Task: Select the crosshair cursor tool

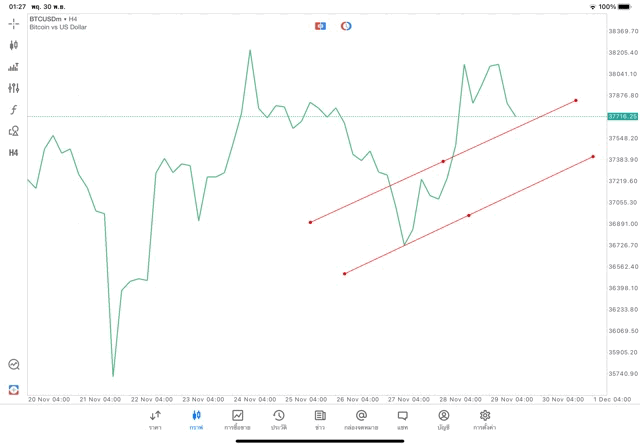Action: tap(14, 22)
